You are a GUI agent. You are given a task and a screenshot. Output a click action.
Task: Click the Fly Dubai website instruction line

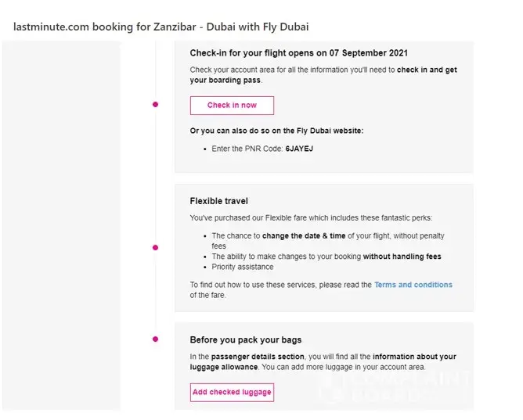tap(276, 131)
